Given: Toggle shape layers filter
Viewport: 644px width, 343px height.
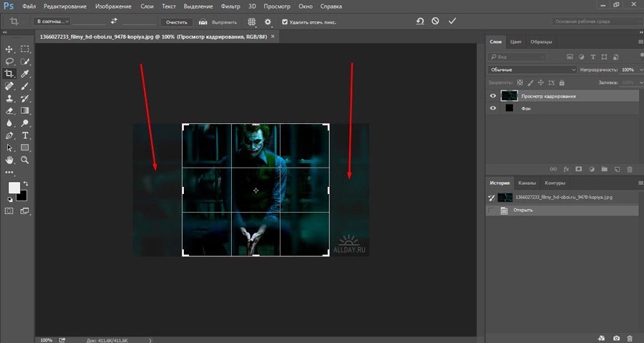Looking at the screenshot, I should [604, 57].
